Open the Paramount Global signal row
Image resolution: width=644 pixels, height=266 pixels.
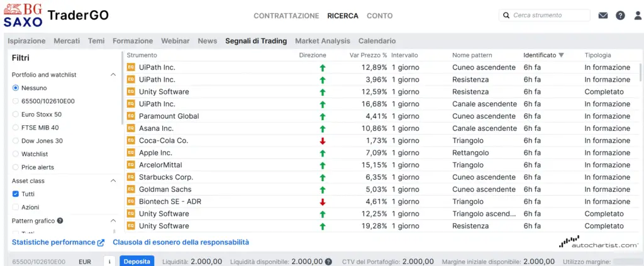tap(382, 116)
